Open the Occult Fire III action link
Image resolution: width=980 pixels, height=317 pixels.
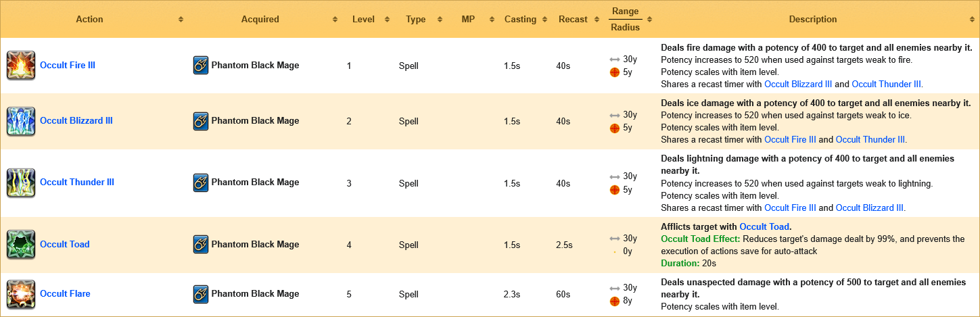68,66
